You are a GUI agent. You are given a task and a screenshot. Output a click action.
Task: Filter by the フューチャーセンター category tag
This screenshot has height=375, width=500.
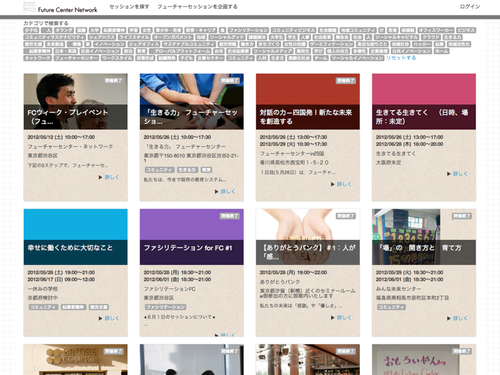76,58
